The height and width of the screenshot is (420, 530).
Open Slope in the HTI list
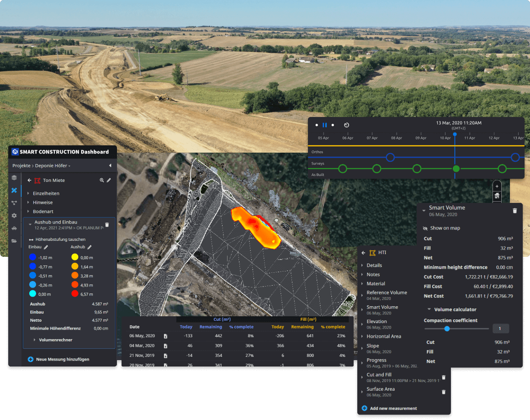[379, 348]
